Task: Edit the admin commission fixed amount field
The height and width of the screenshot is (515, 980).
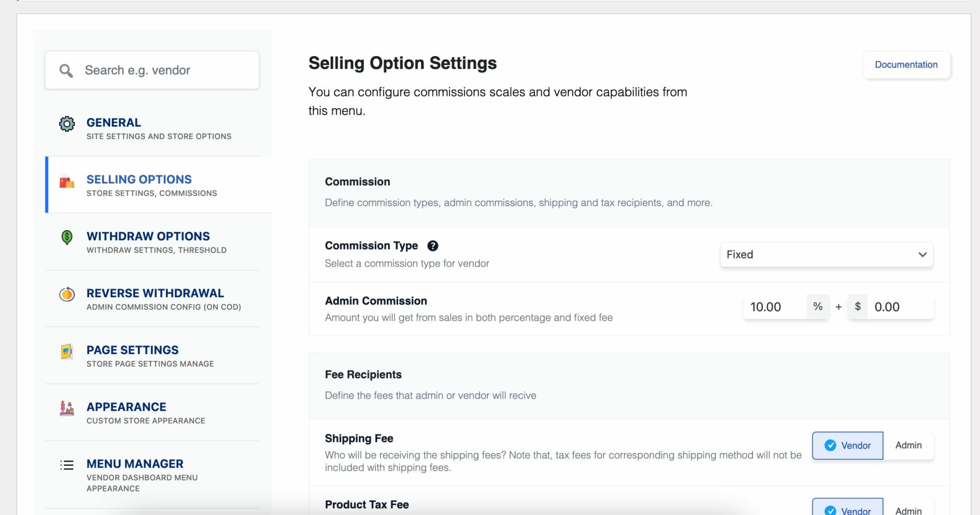Action: point(901,307)
